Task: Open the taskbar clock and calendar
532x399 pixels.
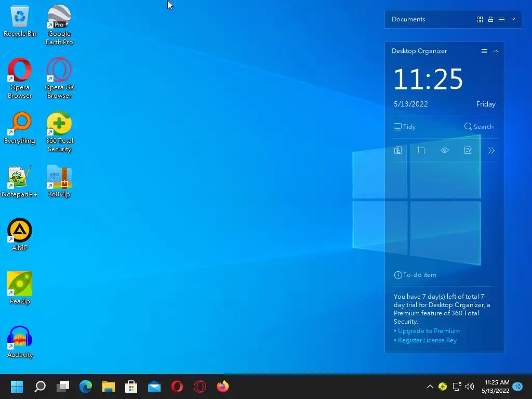Action: point(495,387)
